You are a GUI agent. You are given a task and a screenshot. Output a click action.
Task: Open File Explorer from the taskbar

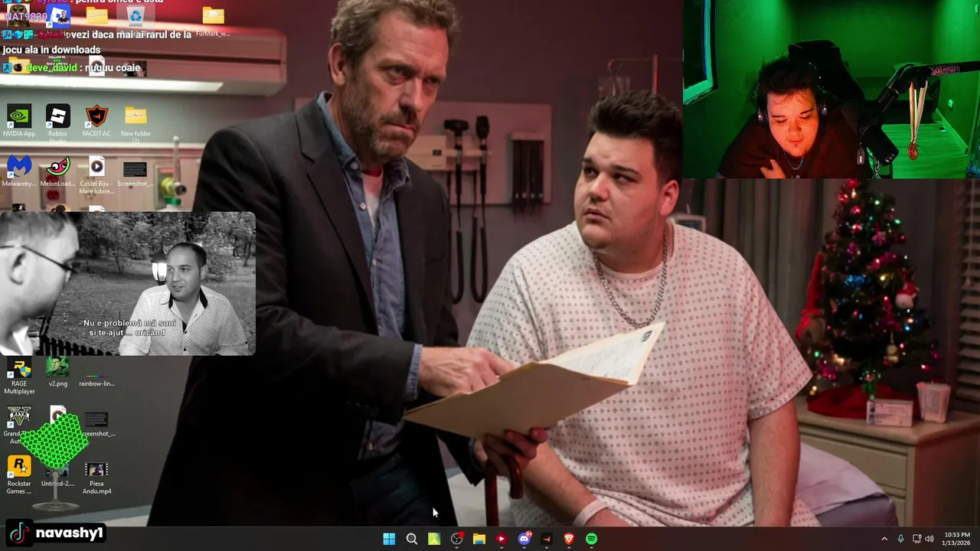click(479, 539)
